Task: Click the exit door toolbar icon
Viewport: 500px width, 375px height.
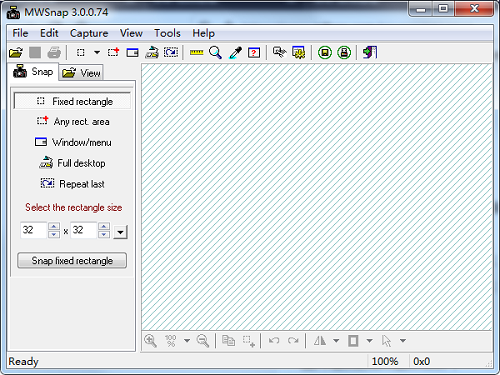Action: pos(370,53)
